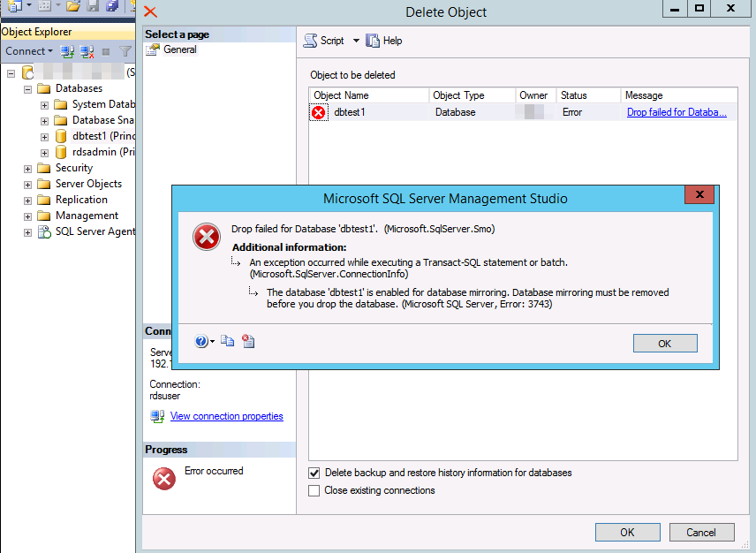Select the Management folder in Object Explorer

87,216
